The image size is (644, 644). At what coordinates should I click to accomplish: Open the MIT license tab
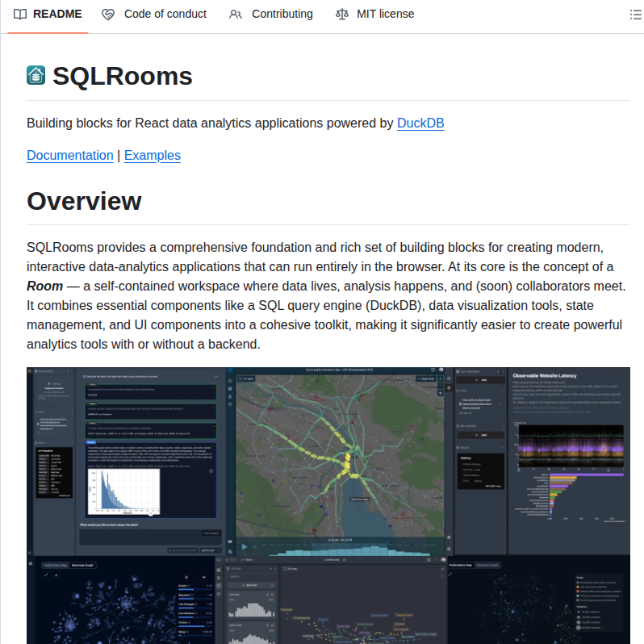375,15
